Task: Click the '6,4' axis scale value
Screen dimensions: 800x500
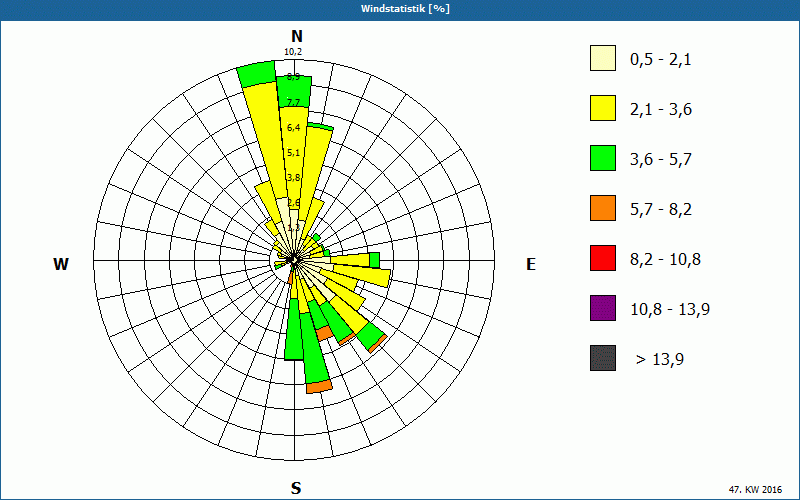Action: tap(293, 127)
